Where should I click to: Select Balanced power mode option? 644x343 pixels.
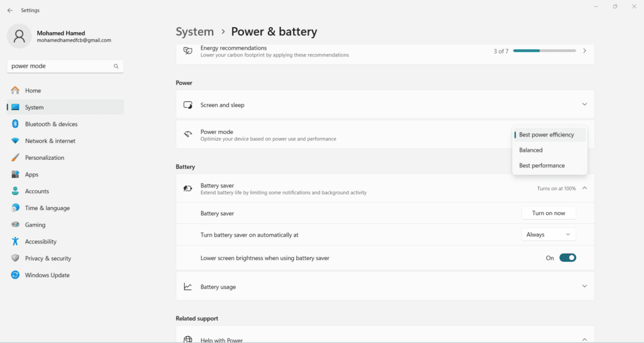coord(531,150)
